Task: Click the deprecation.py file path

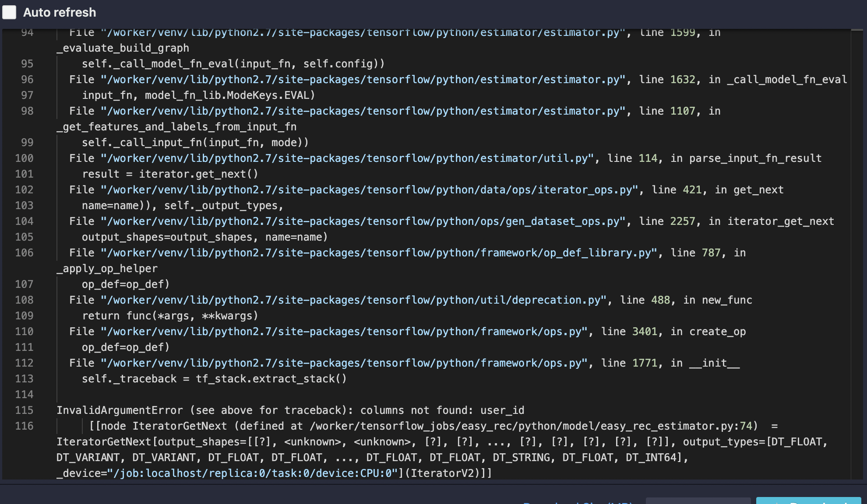Action: [353, 300]
